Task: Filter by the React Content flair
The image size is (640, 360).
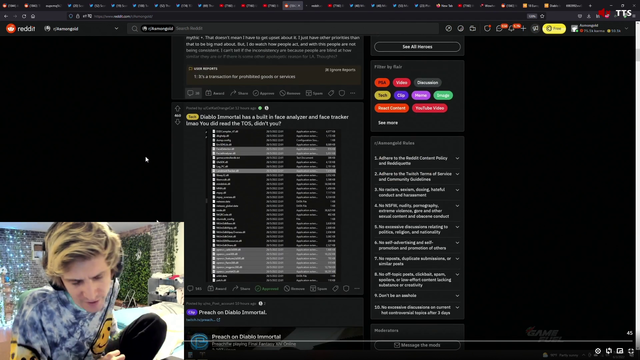Action: pos(391,108)
